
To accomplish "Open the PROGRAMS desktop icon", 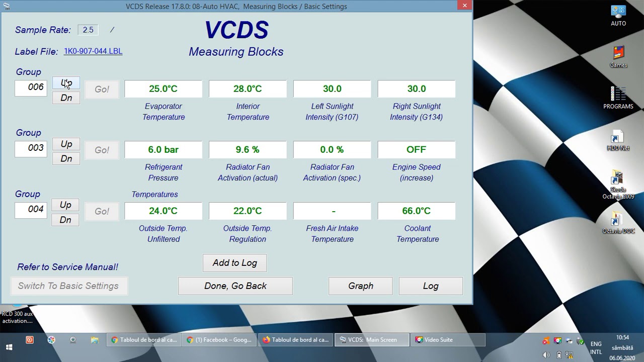I will pos(618,98).
